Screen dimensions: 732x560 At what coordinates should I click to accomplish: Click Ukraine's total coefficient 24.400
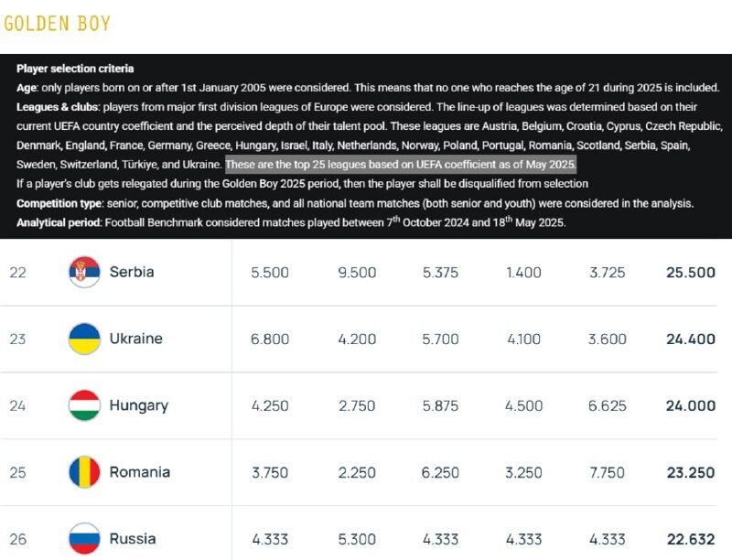[x=690, y=339]
